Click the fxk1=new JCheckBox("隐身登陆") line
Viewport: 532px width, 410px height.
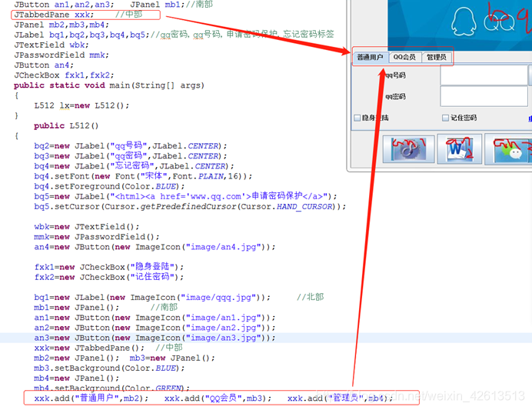(109, 267)
